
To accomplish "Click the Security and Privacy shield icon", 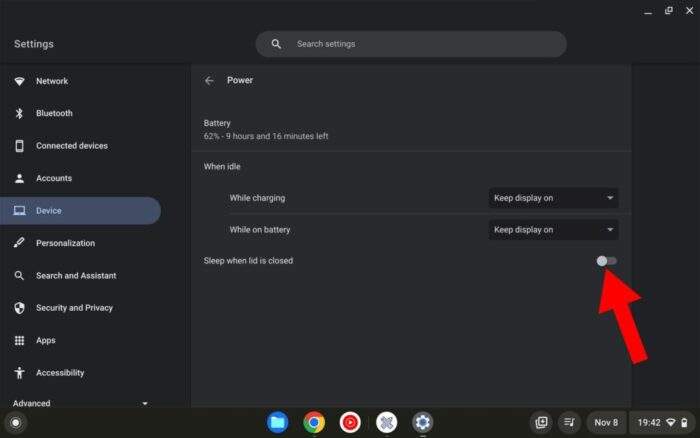I will pos(19,308).
